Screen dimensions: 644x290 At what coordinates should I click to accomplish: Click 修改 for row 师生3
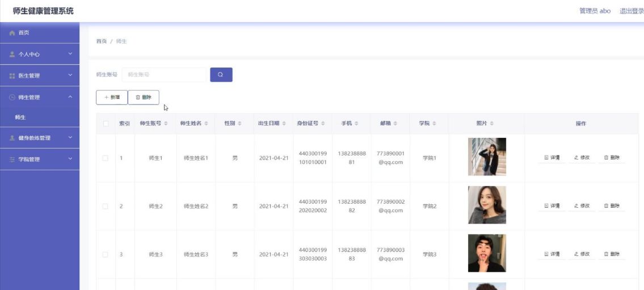pyautogui.click(x=582, y=254)
